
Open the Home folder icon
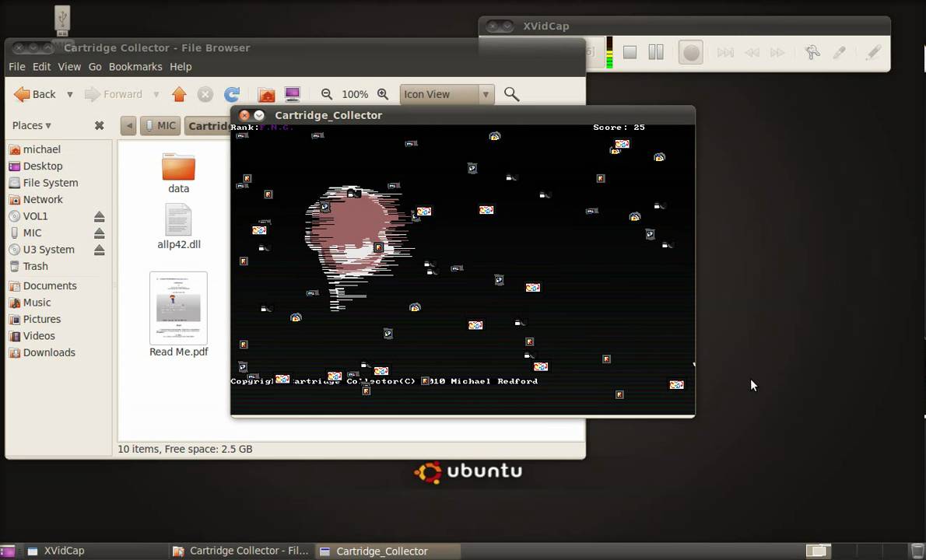266,94
